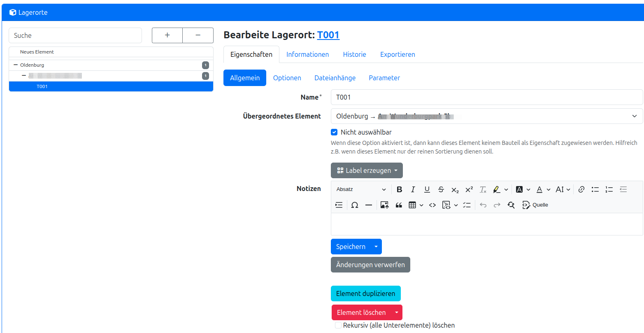Insert a block quote in the notes

pyautogui.click(x=398, y=205)
